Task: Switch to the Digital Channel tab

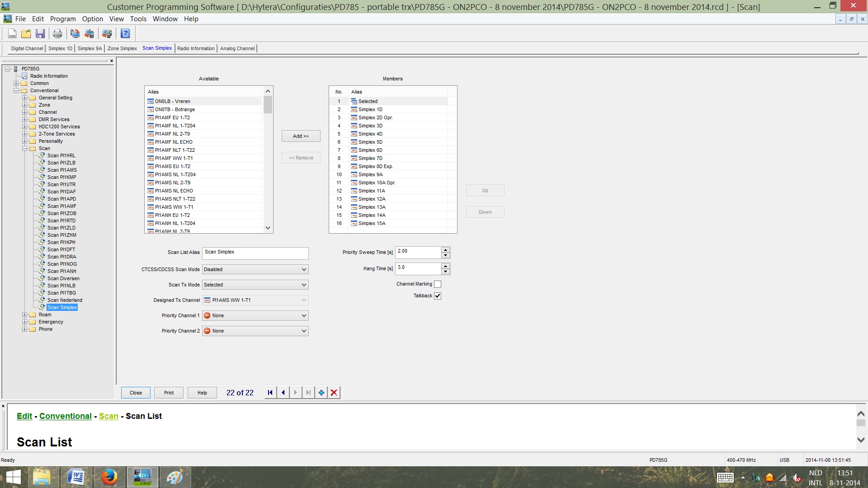Action: (27, 48)
